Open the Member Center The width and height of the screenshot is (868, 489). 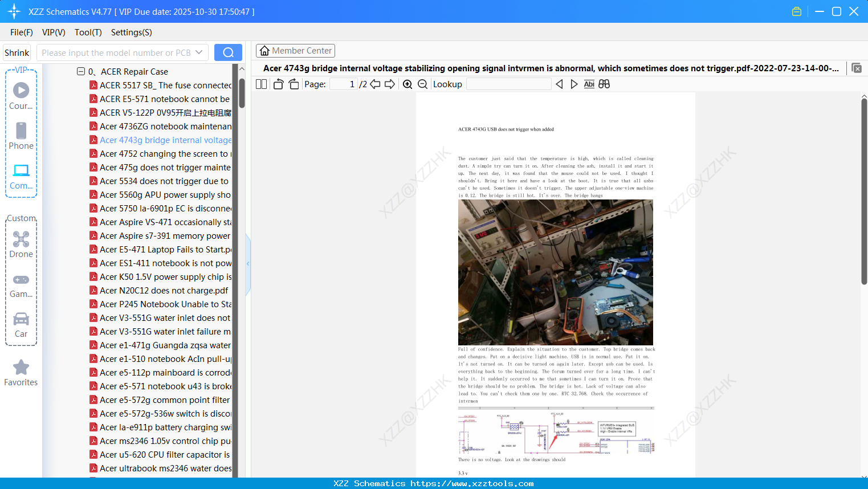[x=295, y=51]
